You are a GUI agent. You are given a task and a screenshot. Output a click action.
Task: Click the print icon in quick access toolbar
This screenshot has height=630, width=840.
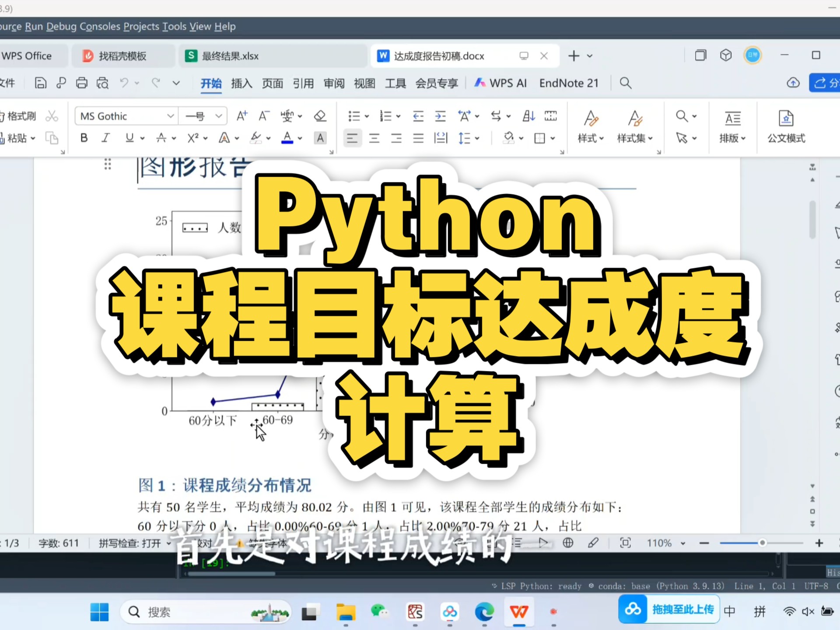coord(82,83)
